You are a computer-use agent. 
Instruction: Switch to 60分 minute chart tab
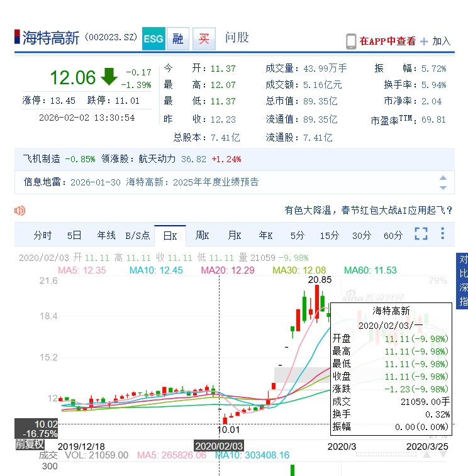click(x=393, y=235)
